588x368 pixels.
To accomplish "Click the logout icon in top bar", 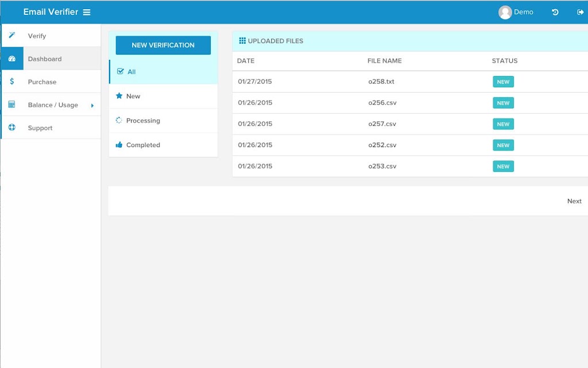I will tap(580, 12).
